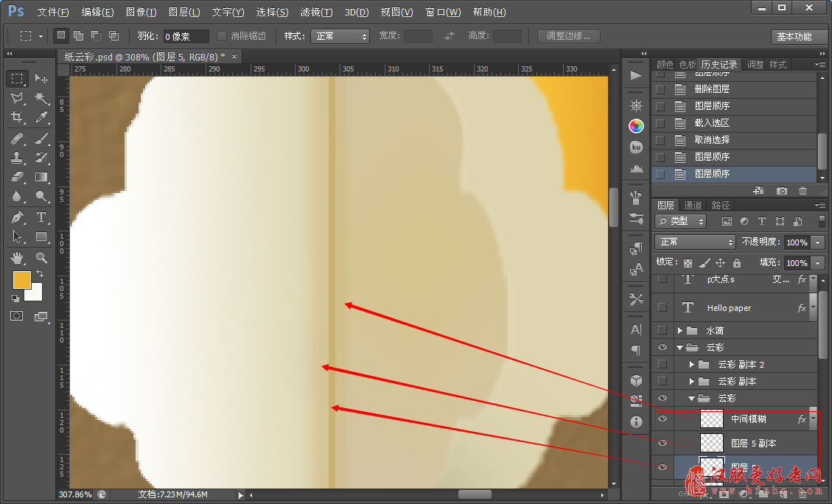Select the History Brush tool
The width and height of the screenshot is (832, 504).
[41, 158]
